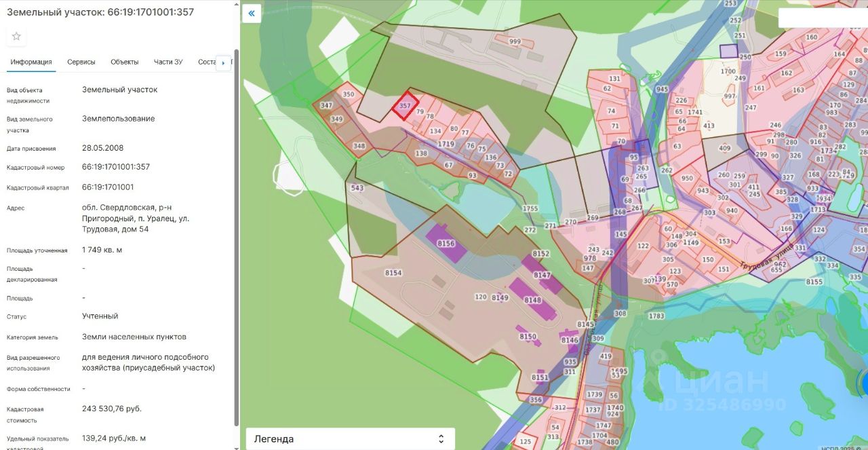Select parcel 1783 on the map
The image size is (868, 450).
(x=656, y=316)
